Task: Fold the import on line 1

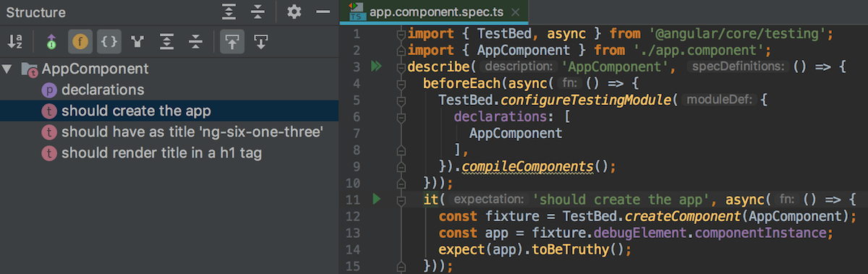Action: [x=401, y=34]
